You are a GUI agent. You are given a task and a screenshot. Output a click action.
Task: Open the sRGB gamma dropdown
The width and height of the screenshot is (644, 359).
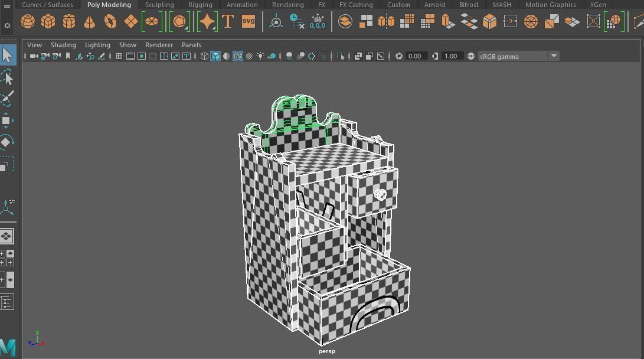coord(553,56)
